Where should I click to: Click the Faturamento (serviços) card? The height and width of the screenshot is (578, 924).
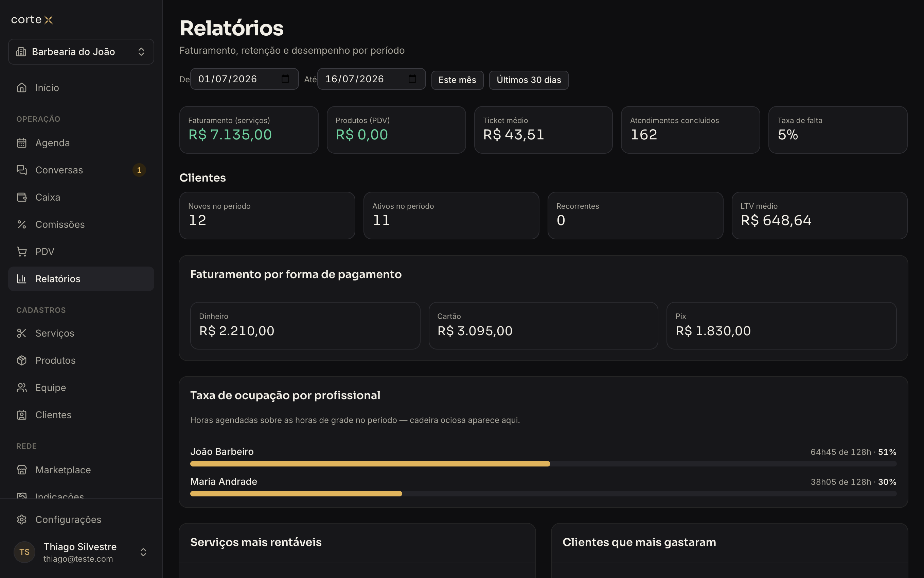click(x=249, y=130)
